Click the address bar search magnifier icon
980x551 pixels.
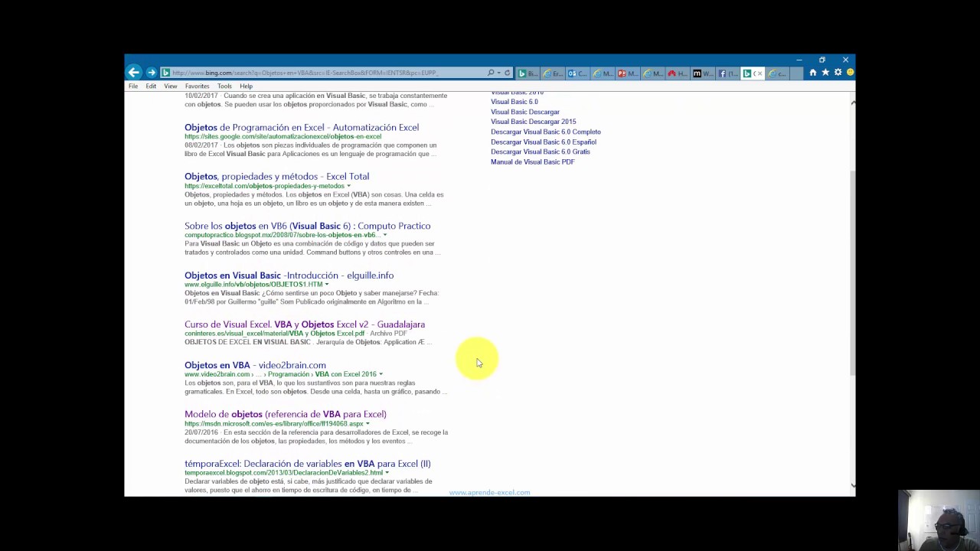coord(491,73)
